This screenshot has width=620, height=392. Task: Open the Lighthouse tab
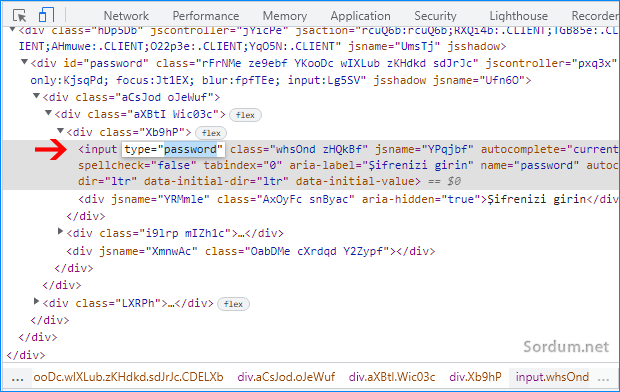coord(518,16)
